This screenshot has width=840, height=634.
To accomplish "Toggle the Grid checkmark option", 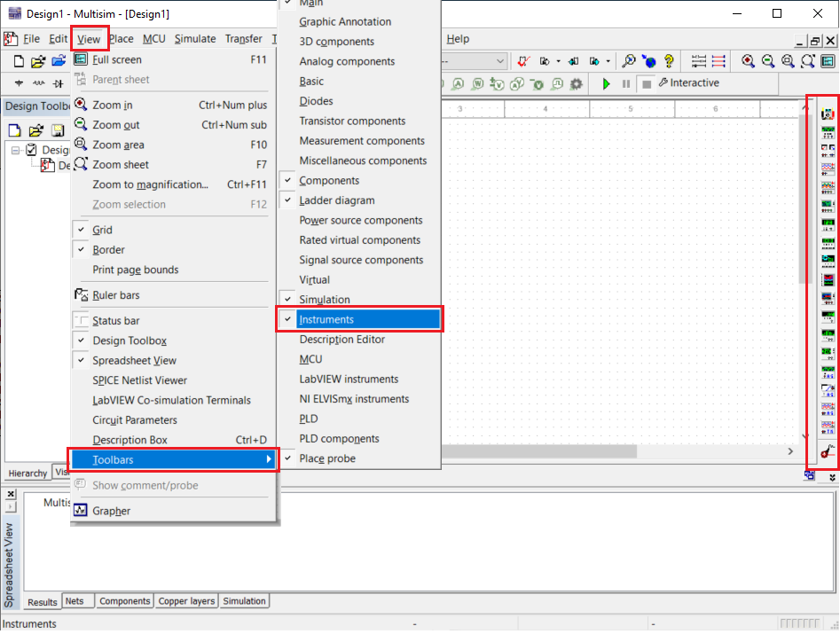I will 103,230.
